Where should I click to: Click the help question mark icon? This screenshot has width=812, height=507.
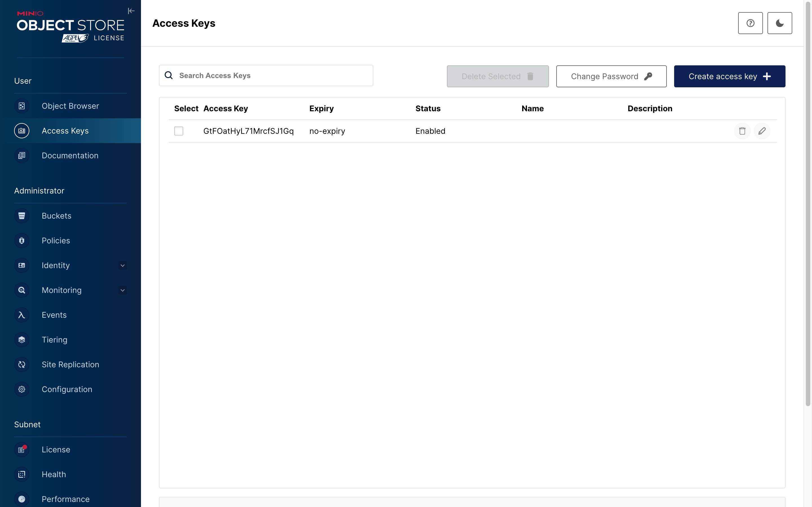(750, 23)
